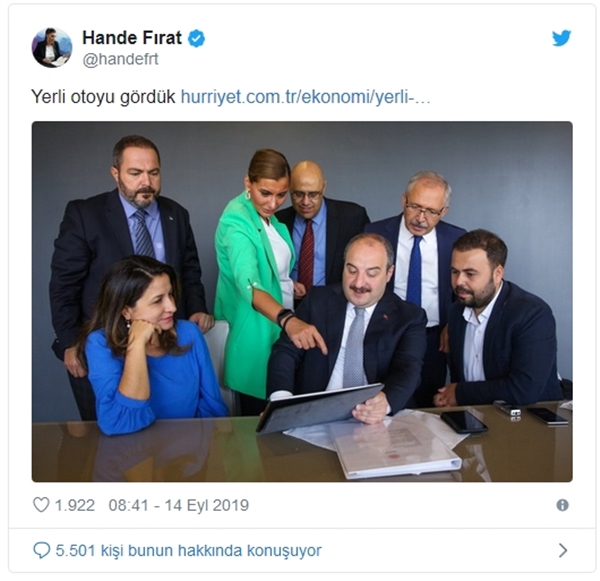Expand the conversation with the right chevron
Image resolution: width=600 pixels, height=581 pixels.
(563, 550)
